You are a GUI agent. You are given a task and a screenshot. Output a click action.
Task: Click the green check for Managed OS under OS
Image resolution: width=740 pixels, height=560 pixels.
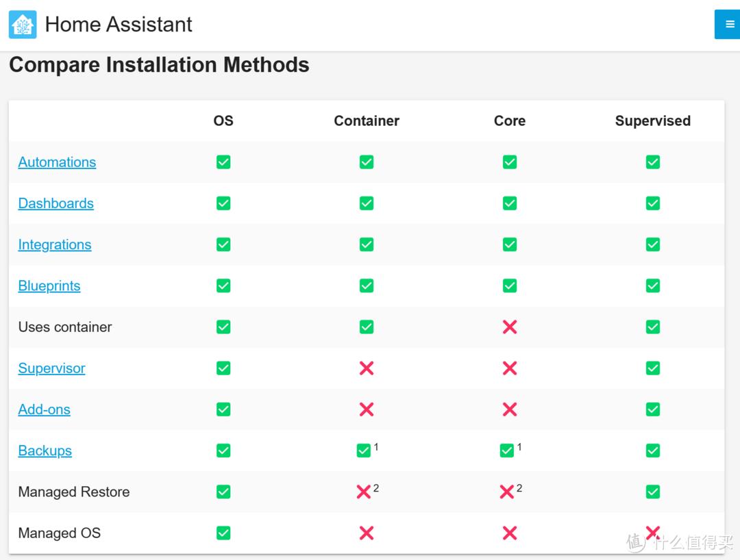point(223,533)
